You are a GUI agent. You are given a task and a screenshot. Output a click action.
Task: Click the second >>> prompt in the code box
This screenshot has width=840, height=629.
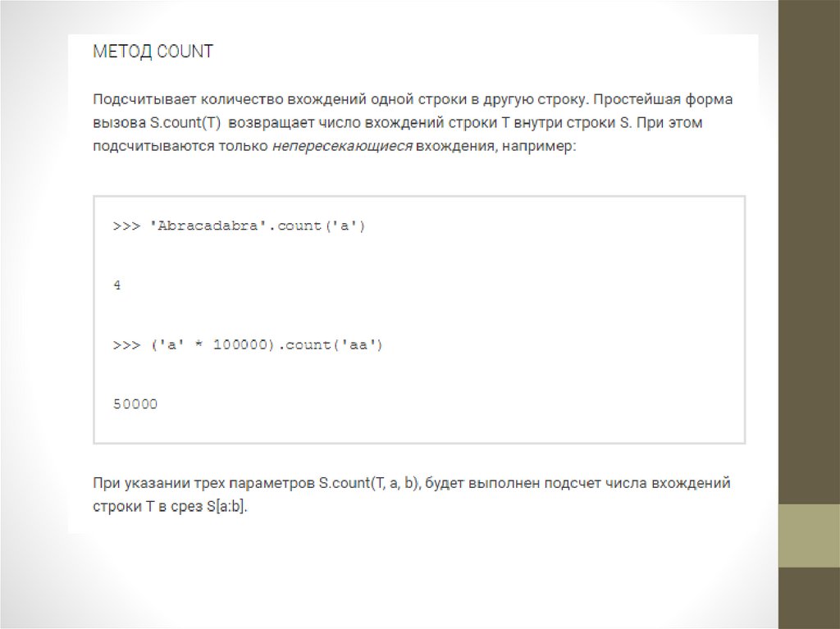point(126,345)
